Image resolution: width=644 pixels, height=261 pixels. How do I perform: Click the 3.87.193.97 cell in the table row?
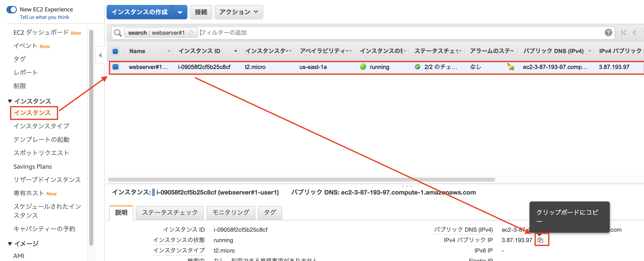click(614, 67)
